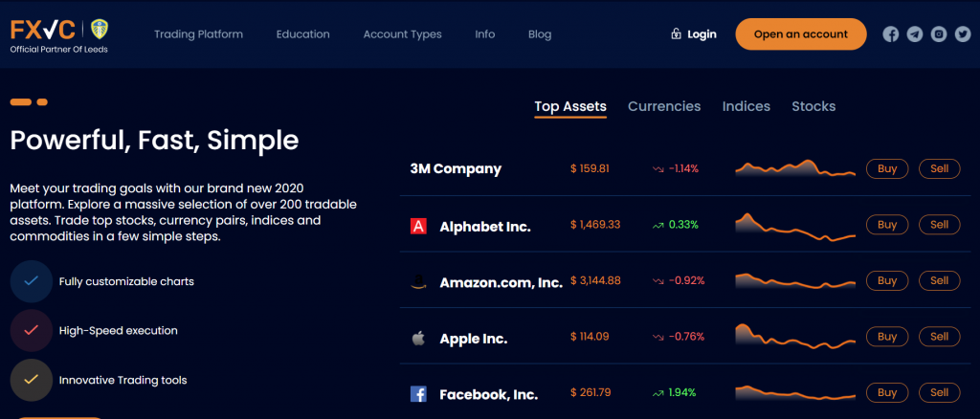Open the Trading Platform menu
Viewport: 980px width, 419px height.
(199, 34)
